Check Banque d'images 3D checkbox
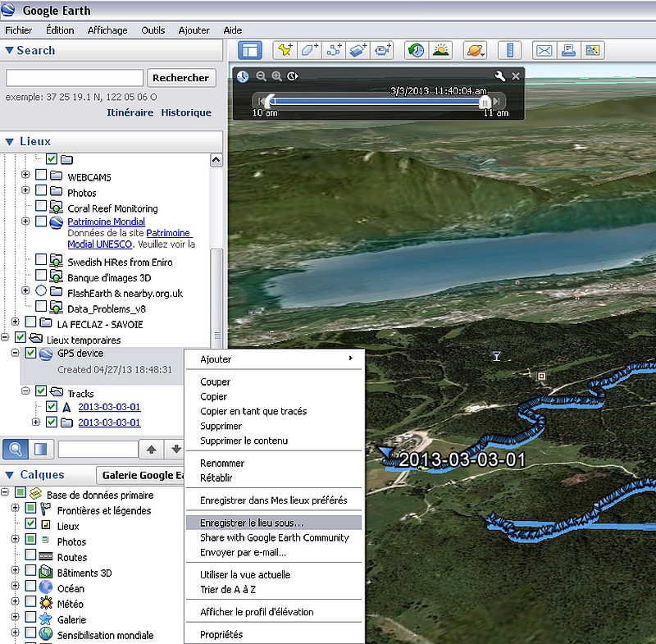 coord(41,275)
